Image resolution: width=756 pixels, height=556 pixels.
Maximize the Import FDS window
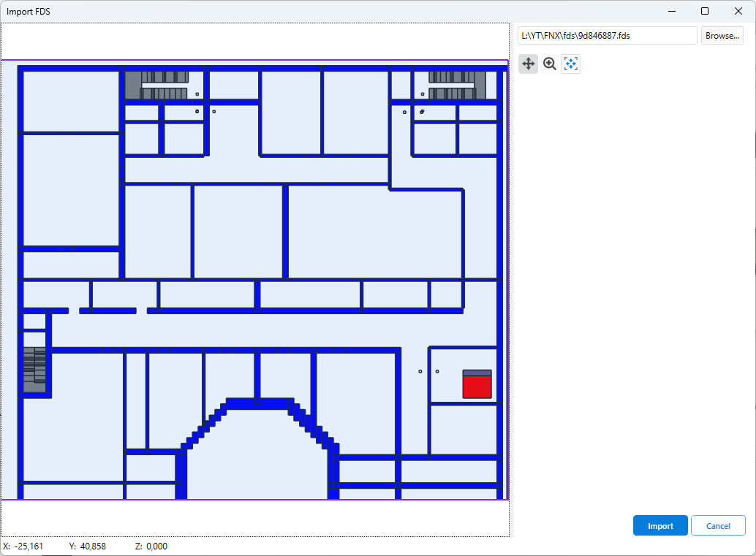705,11
